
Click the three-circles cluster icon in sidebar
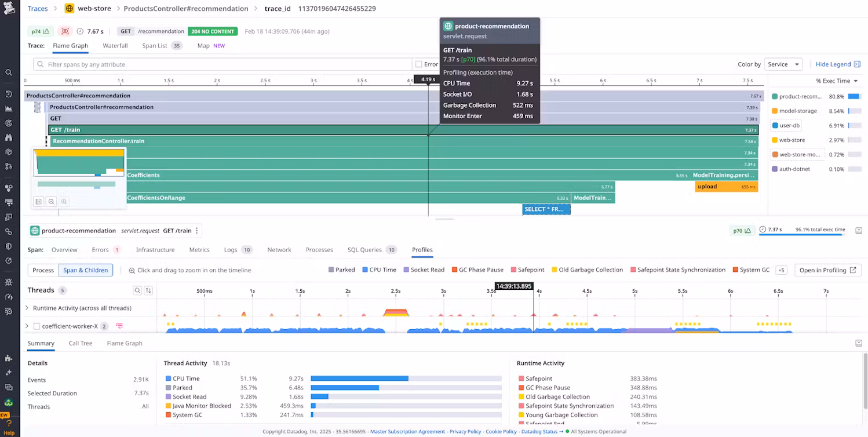click(x=9, y=188)
